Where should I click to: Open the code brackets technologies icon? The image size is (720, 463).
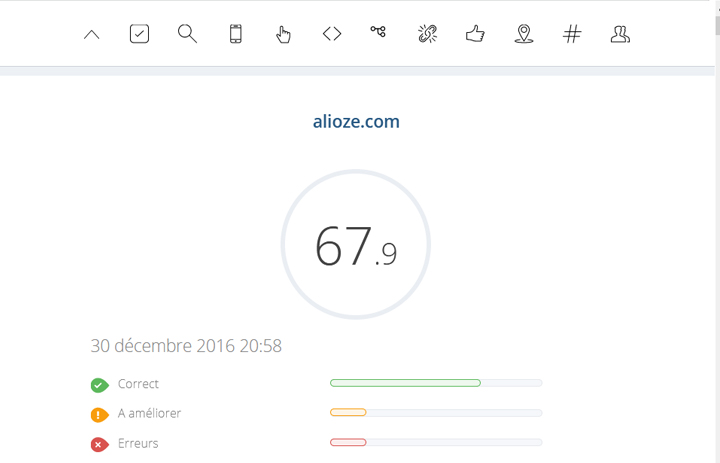click(332, 34)
